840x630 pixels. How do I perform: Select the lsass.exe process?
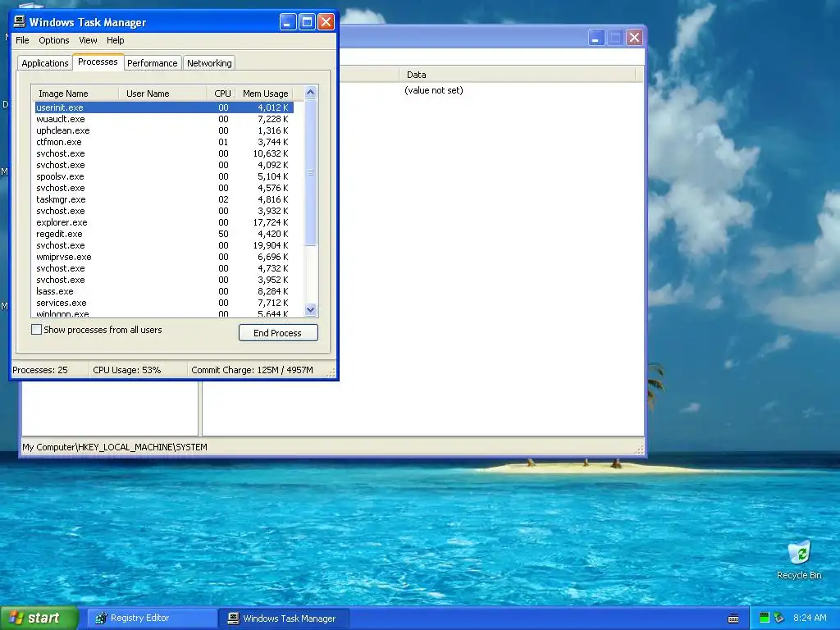pyautogui.click(x=164, y=291)
